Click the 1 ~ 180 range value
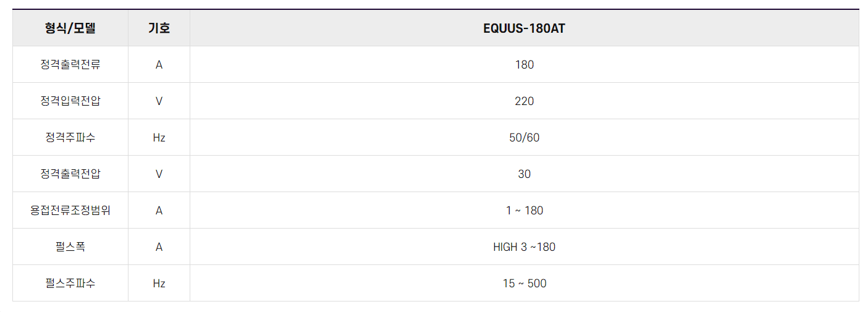 click(x=524, y=210)
